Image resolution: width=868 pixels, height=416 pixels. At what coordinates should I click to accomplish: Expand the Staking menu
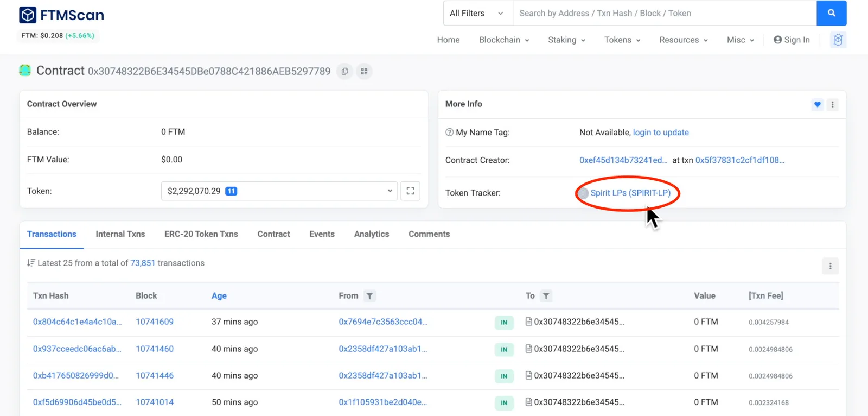[x=566, y=40]
